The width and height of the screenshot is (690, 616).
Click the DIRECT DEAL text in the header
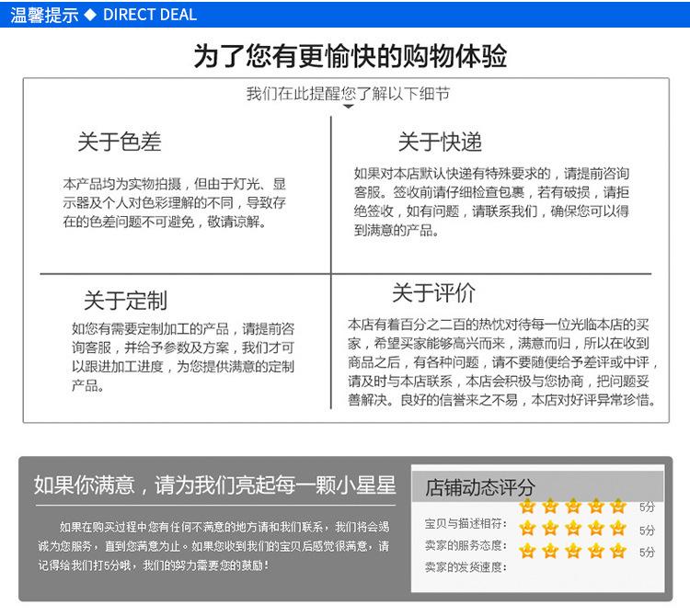(x=149, y=16)
